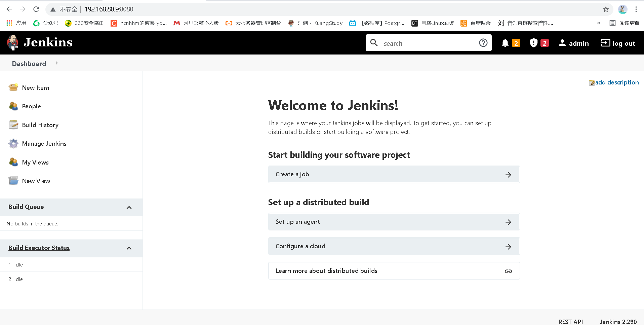Open the People page
Image resolution: width=644 pixels, height=325 pixels.
pos(31,106)
